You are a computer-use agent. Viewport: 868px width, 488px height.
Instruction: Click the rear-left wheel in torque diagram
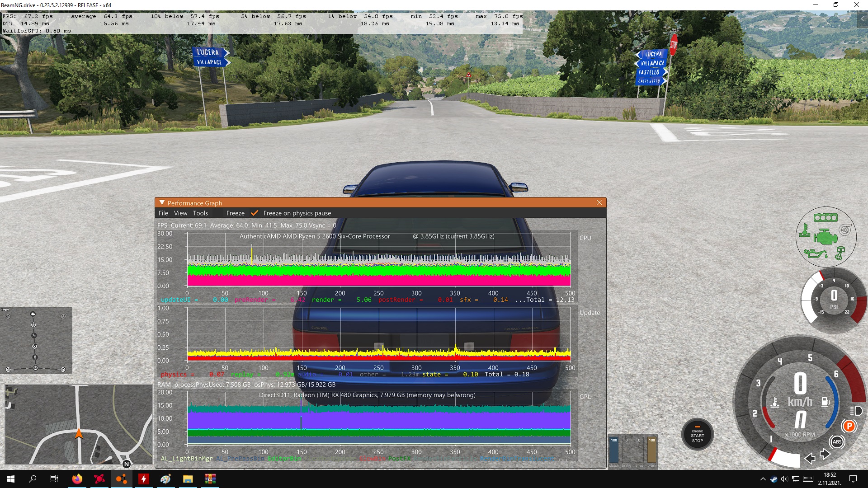click(8, 370)
